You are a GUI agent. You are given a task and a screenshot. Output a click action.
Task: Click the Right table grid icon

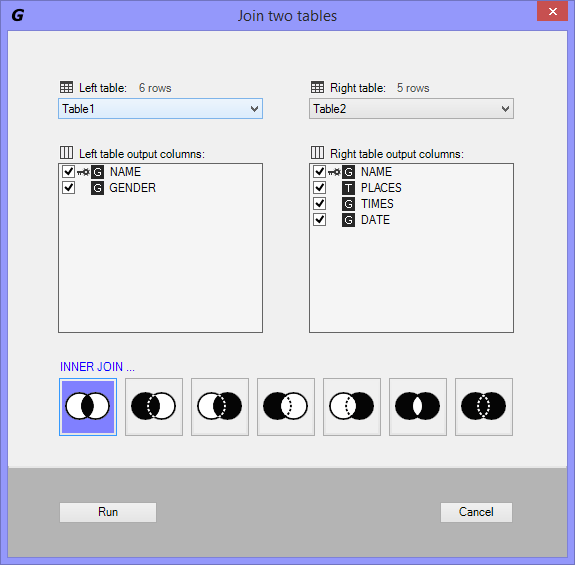pyautogui.click(x=317, y=87)
